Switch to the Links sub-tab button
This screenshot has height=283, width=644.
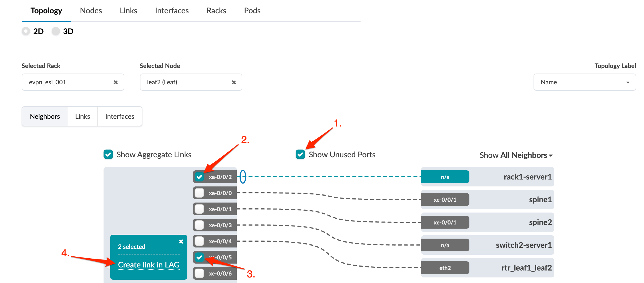tap(82, 117)
